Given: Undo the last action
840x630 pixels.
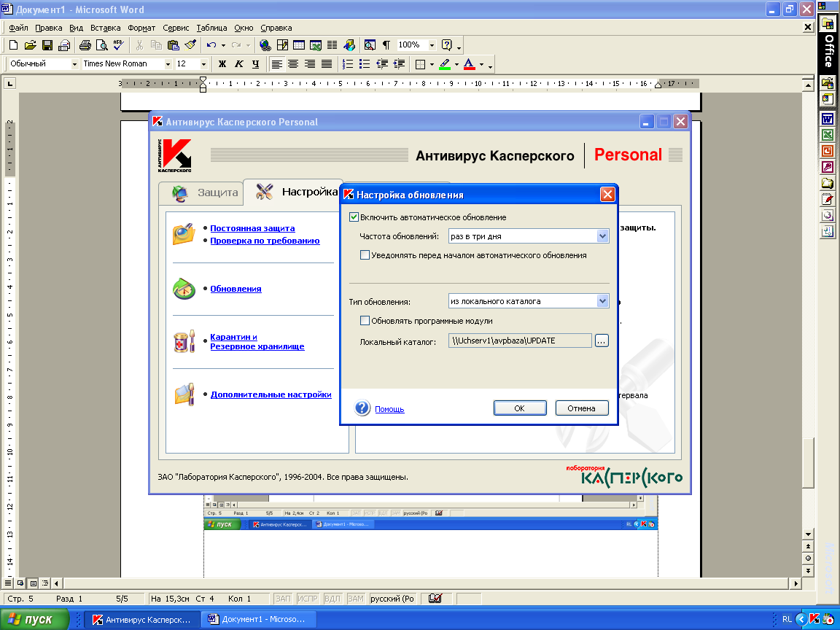Looking at the screenshot, I should click(211, 45).
